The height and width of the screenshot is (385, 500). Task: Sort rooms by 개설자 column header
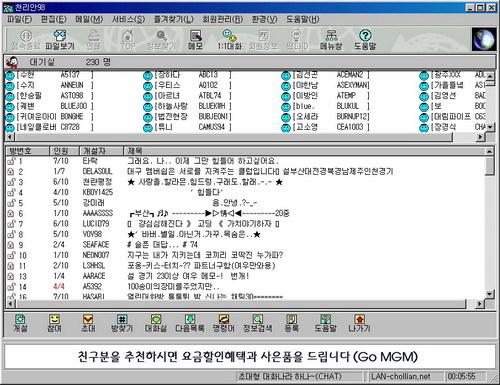click(101, 151)
